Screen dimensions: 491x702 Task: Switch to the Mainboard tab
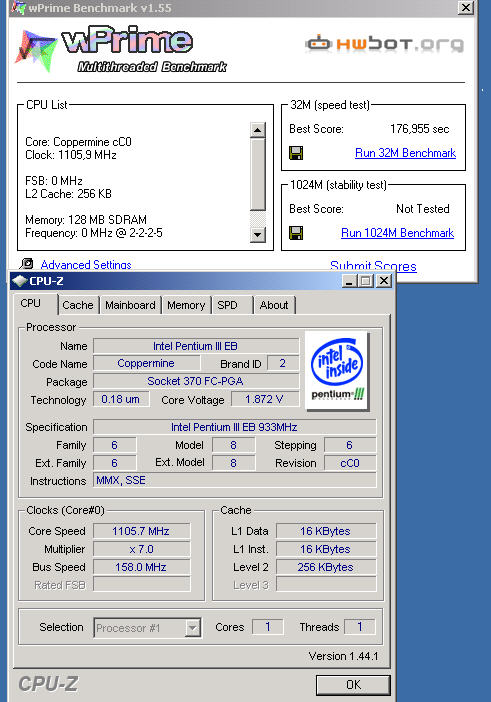130,305
